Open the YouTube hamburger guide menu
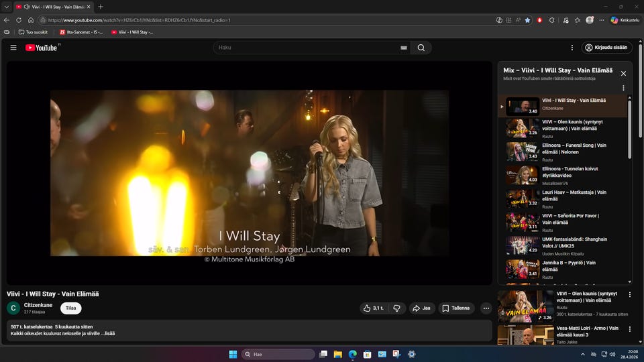 coord(13,48)
